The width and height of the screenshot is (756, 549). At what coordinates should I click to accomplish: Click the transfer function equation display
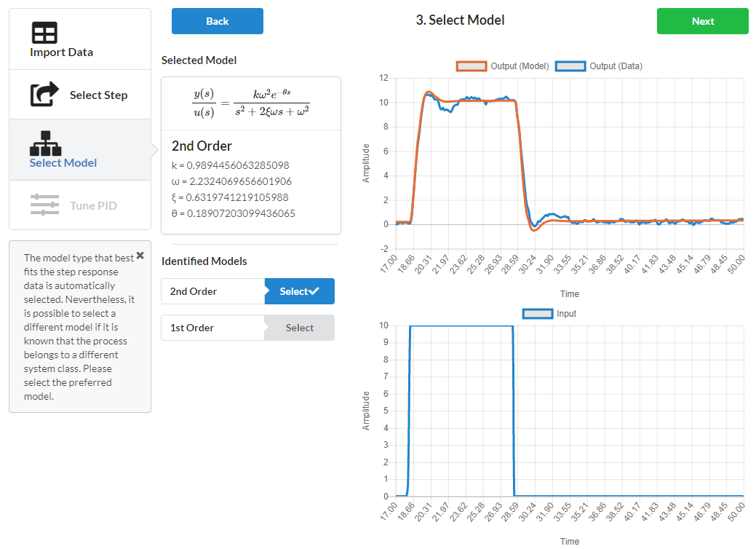click(250, 102)
